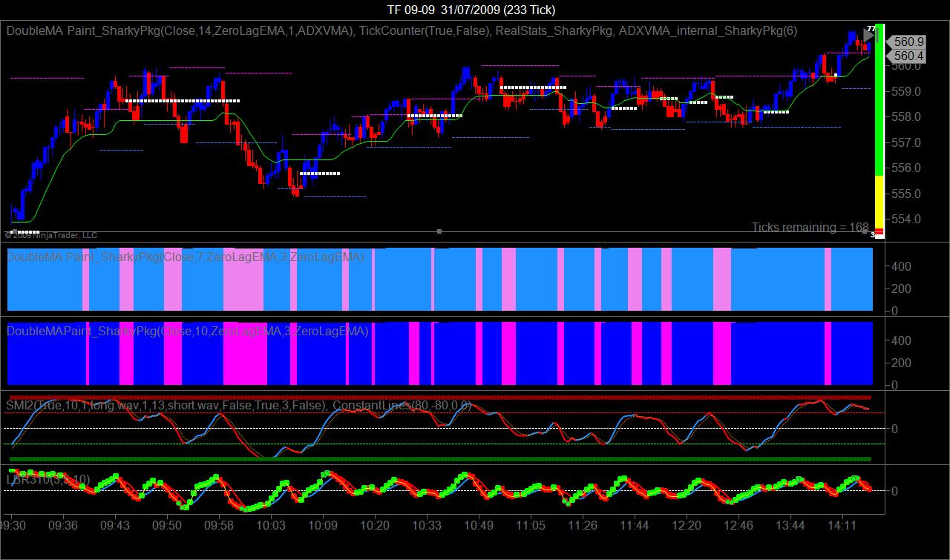Click the 200 axis label in the Close,7 panel
Screen dimensions: 950x560
[902, 289]
